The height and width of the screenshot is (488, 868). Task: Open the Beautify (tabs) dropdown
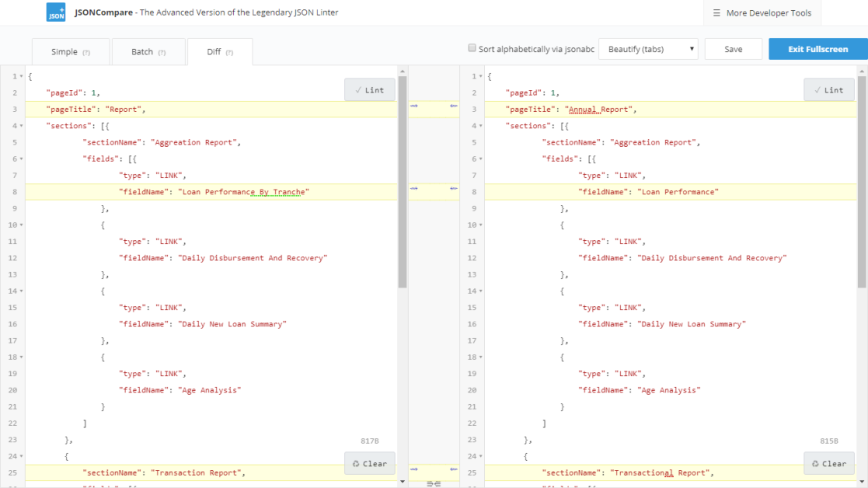648,49
